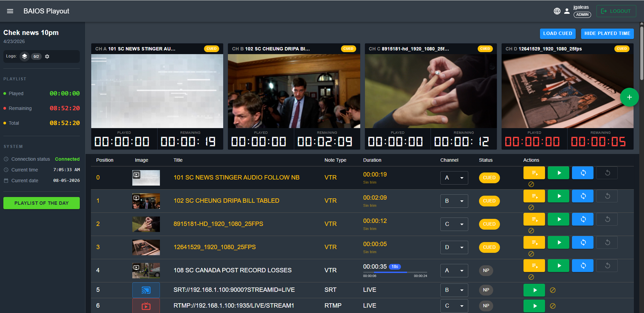Click skip icon under 108 SC CANADA POST
This screenshot has height=313, width=644.
[x=531, y=277]
